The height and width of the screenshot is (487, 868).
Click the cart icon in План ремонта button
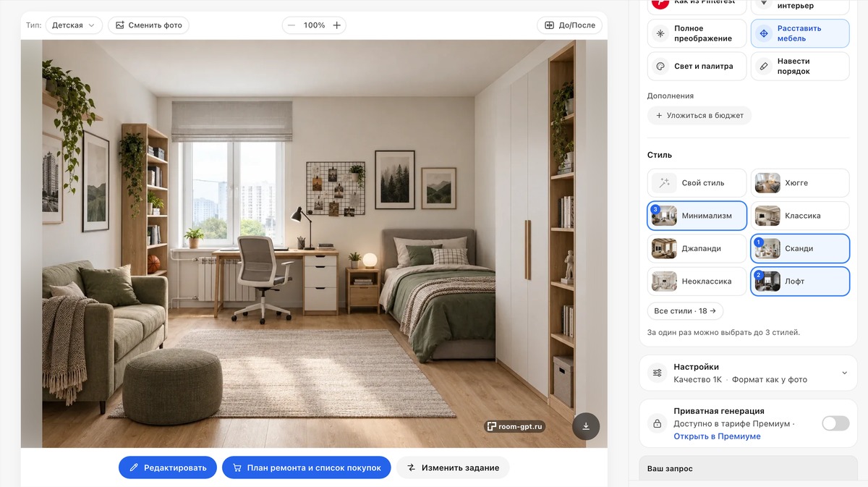point(236,467)
